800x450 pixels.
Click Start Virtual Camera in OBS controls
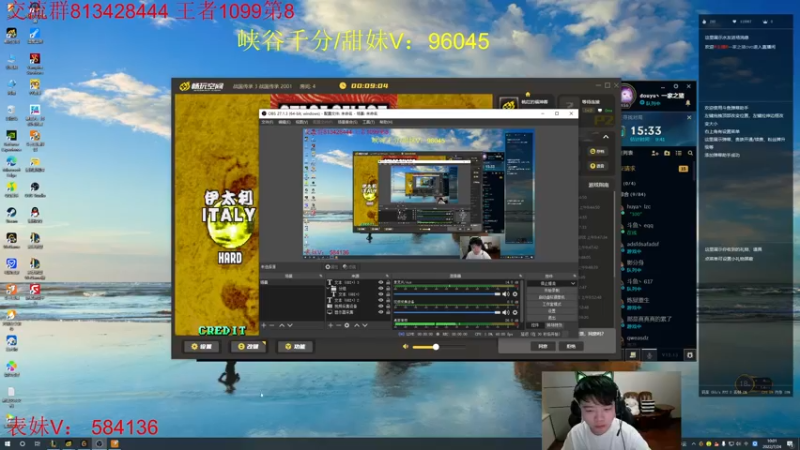tap(552, 297)
